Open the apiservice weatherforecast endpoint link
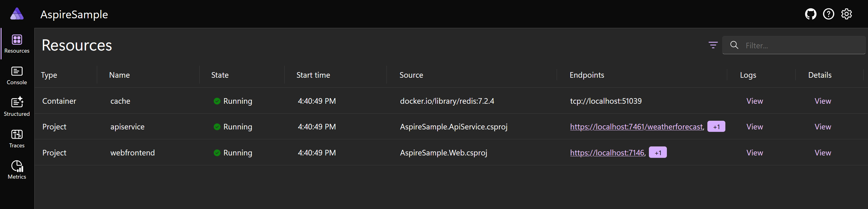This screenshot has width=868, height=209. [636, 127]
